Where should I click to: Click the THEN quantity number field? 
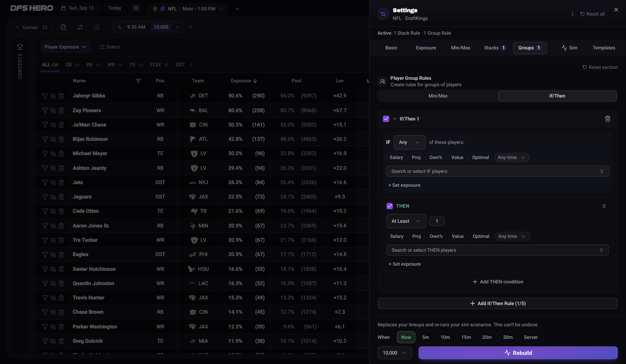pyautogui.click(x=437, y=221)
